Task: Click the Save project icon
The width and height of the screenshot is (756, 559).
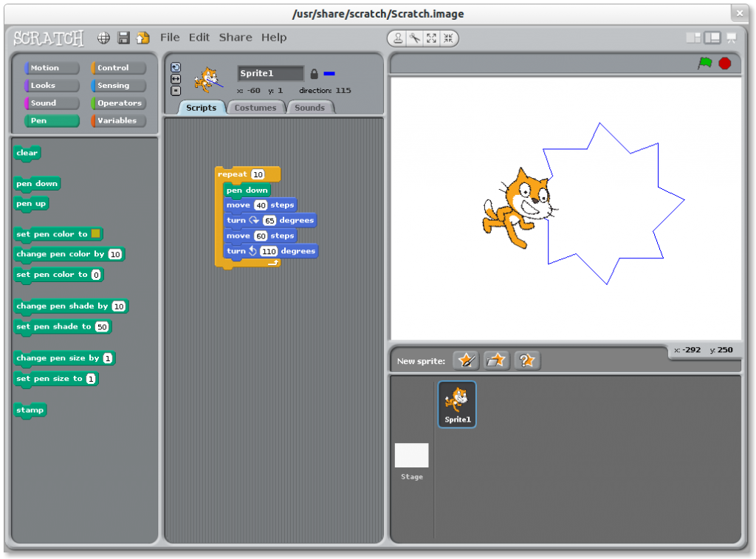Action: [123, 37]
